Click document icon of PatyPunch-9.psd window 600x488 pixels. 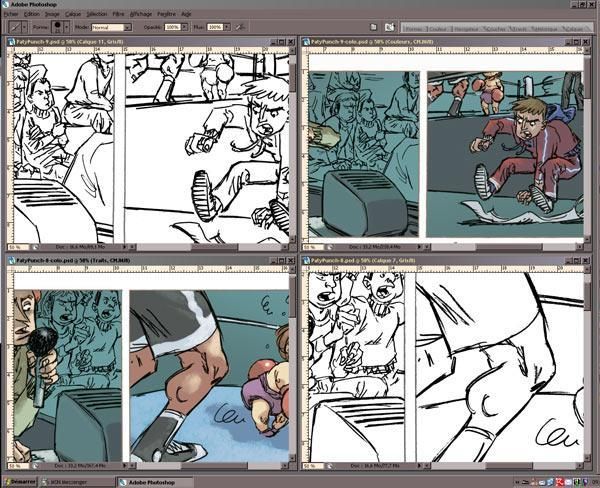point(11,41)
